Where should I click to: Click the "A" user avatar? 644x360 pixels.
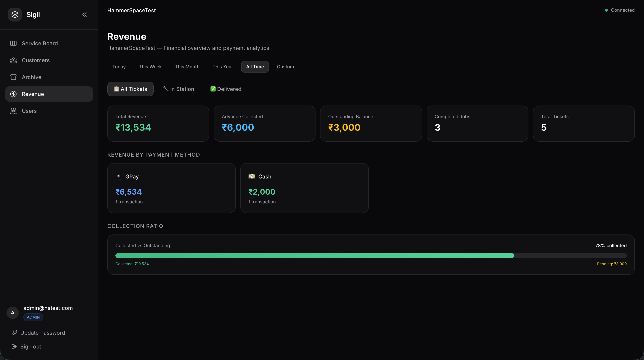click(12, 313)
